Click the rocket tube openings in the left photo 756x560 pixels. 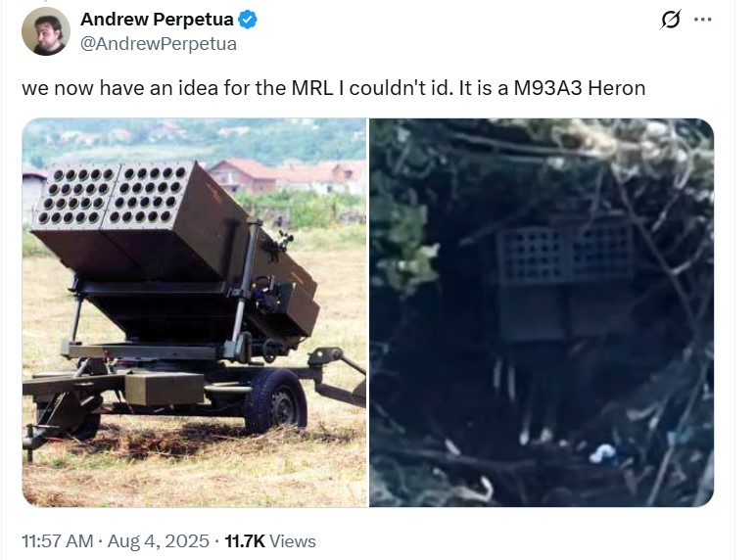(114, 195)
